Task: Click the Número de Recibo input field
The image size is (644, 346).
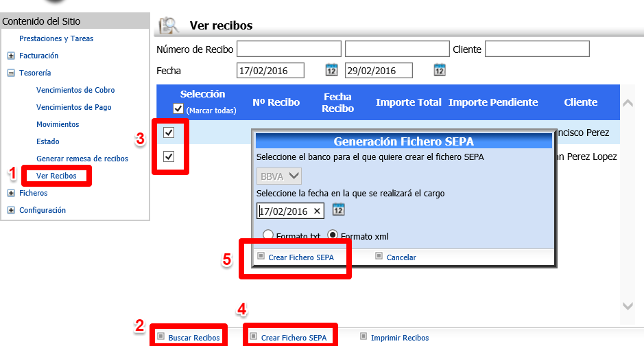Action: tap(289, 49)
